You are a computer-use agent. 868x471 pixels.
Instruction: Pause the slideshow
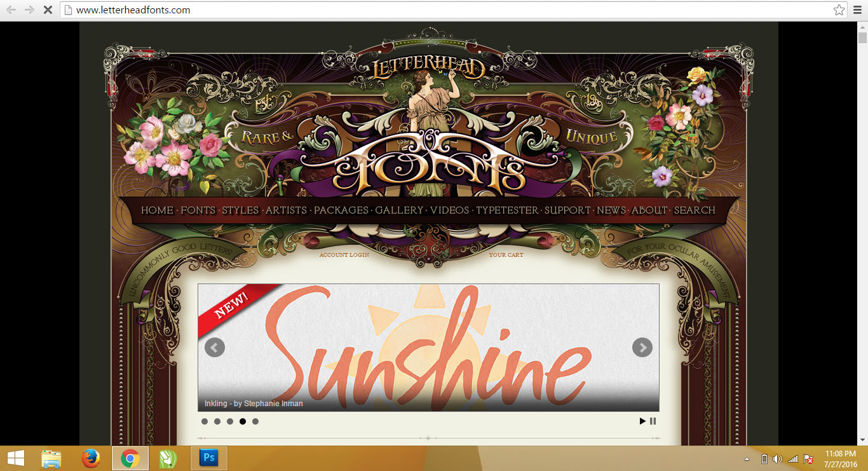click(653, 421)
